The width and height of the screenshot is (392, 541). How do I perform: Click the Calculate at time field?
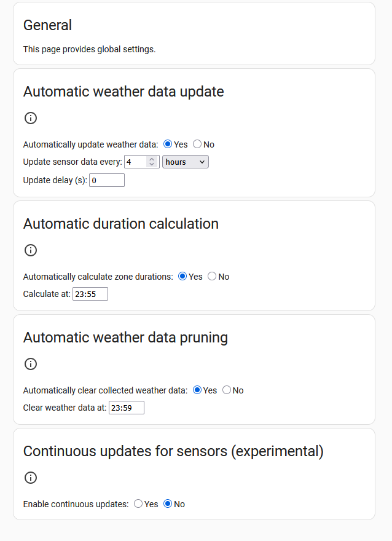pyautogui.click(x=90, y=294)
